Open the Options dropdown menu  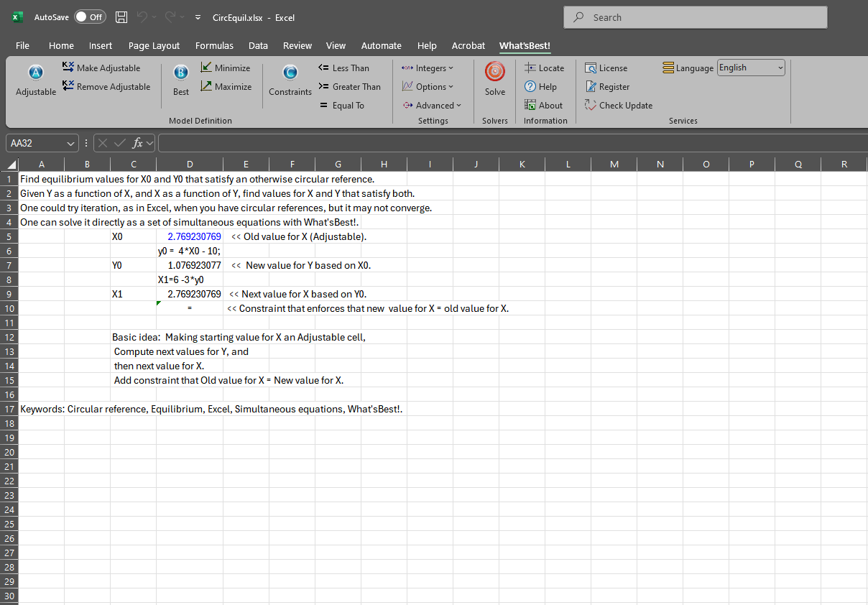coord(428,86)
